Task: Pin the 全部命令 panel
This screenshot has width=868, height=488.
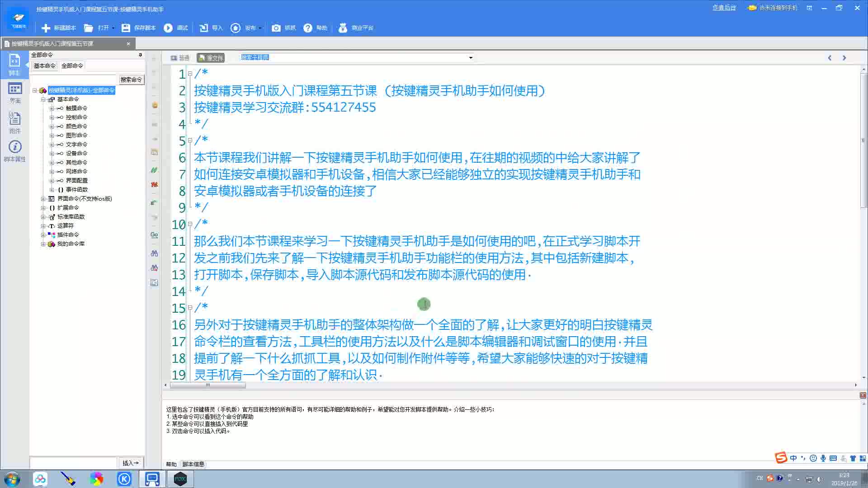Action: click(140, 55)
